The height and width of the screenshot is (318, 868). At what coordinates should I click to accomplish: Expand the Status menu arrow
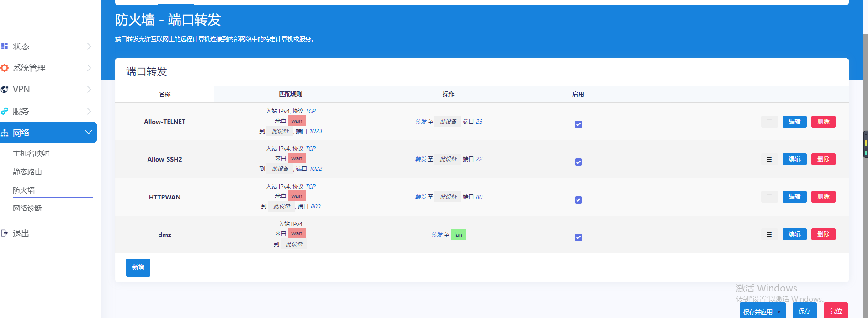pyautogui.click(x=89, y=46)
